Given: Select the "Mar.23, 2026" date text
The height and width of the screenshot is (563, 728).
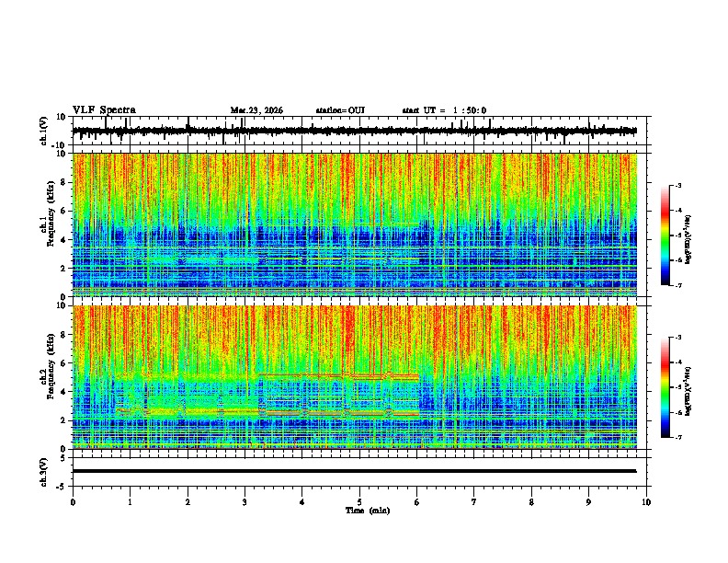Looking at the screenshot, I should 256,110.
